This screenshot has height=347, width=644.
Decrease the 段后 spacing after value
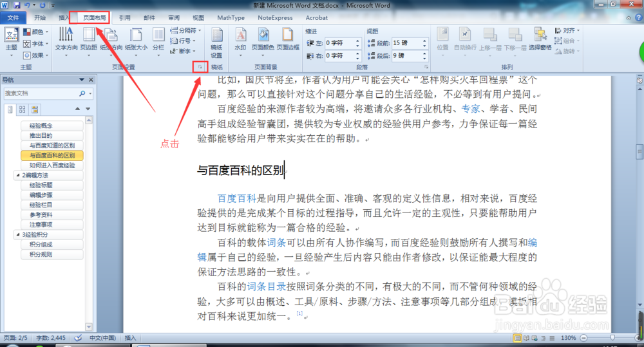(424, 58)
